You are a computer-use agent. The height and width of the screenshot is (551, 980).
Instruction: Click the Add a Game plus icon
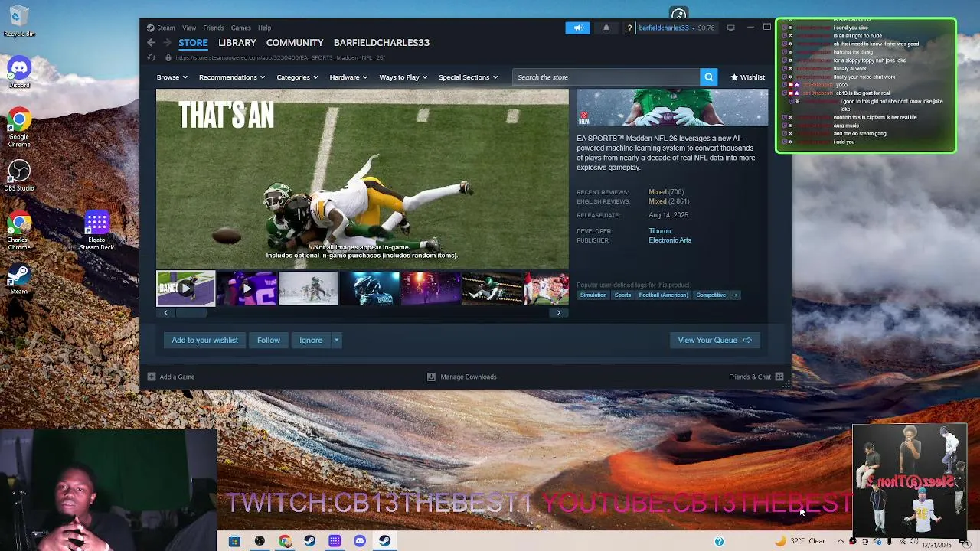(x=152, y=377)
